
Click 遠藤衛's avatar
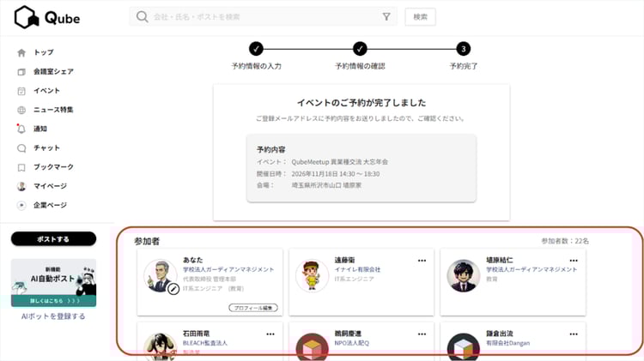click(x=312, y=275)
